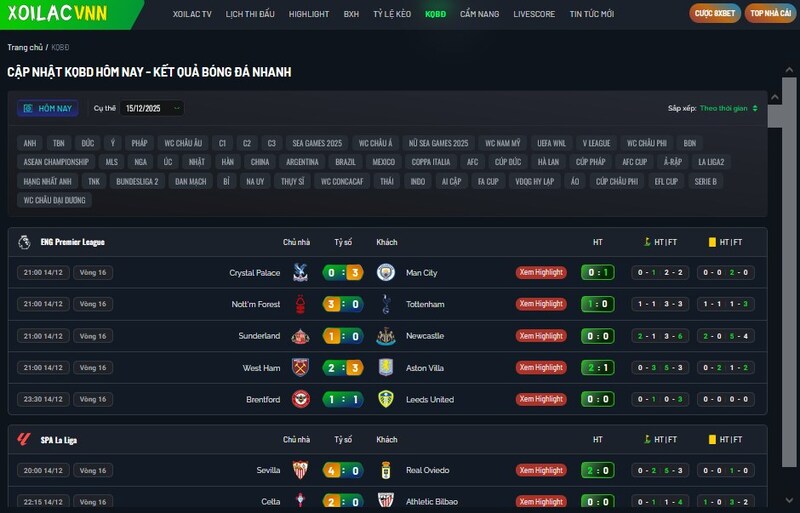
Task: Click the Crystal Palace team crest icon
Action: (x=299, y=272)
